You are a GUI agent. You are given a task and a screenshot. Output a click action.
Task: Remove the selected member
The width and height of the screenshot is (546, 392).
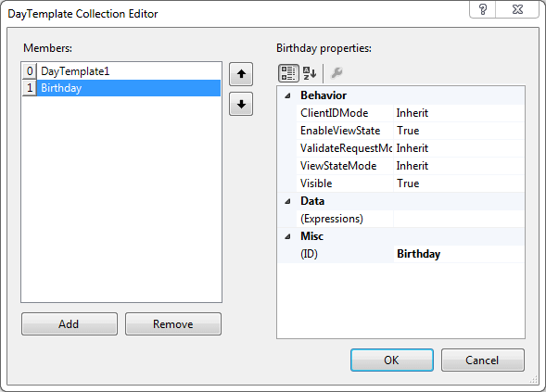tap(173, 324)
